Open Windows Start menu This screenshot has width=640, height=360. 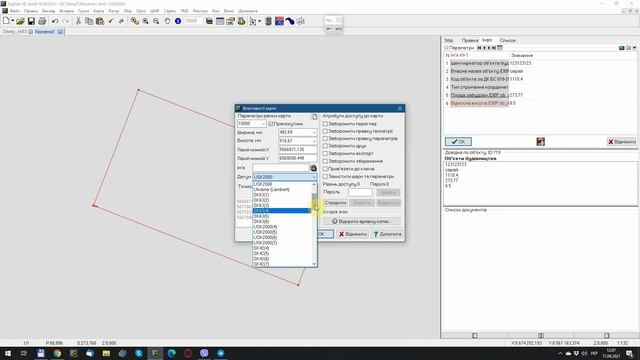pyautogui.click(x=8, y=353)
